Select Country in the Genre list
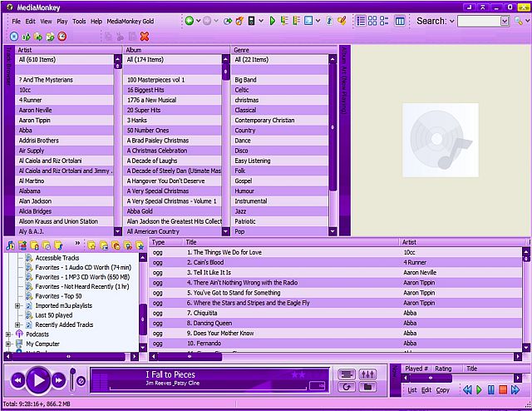The width and height of the screenshot is (532, 411). (280, 131)
